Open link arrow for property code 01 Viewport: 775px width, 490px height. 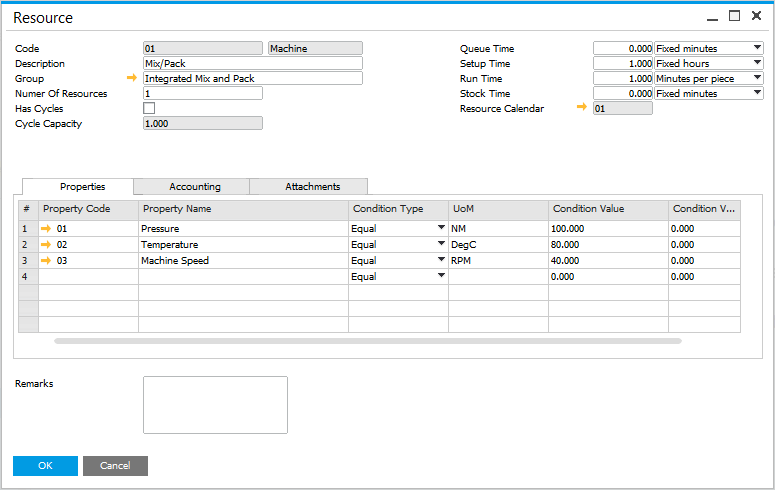46,229
